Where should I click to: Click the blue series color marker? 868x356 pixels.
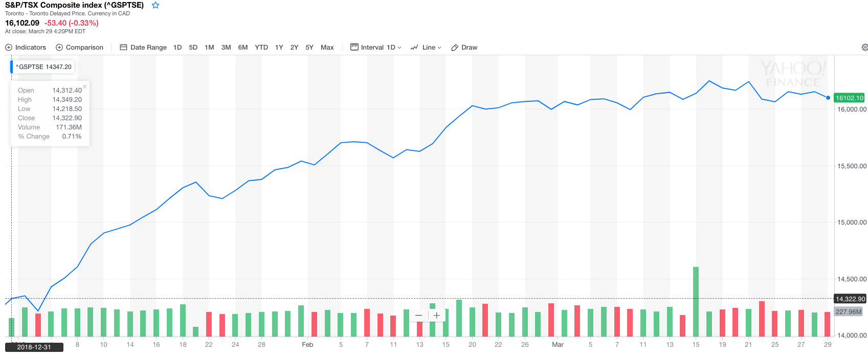click(x=12, y=67)
